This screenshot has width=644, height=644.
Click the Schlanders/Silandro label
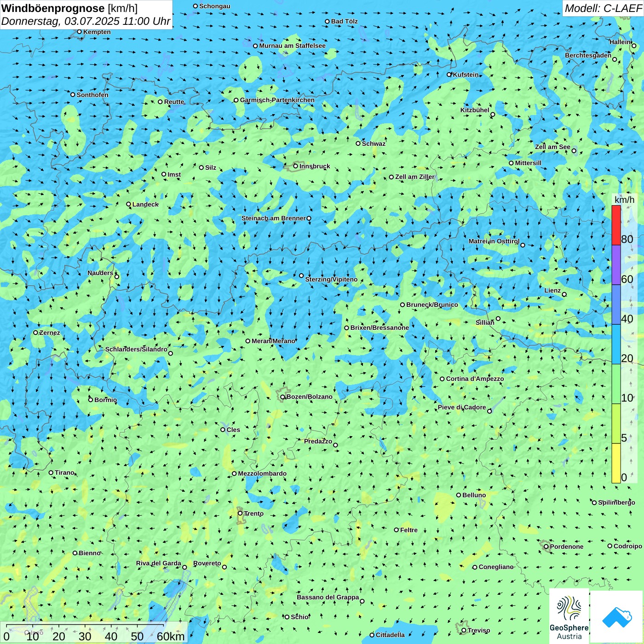tap(136, 349)
